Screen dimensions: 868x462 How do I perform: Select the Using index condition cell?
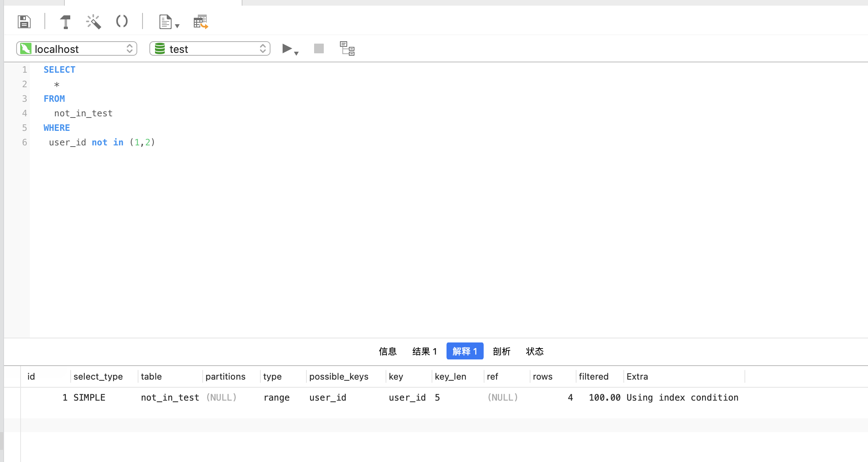coord(682,397)
